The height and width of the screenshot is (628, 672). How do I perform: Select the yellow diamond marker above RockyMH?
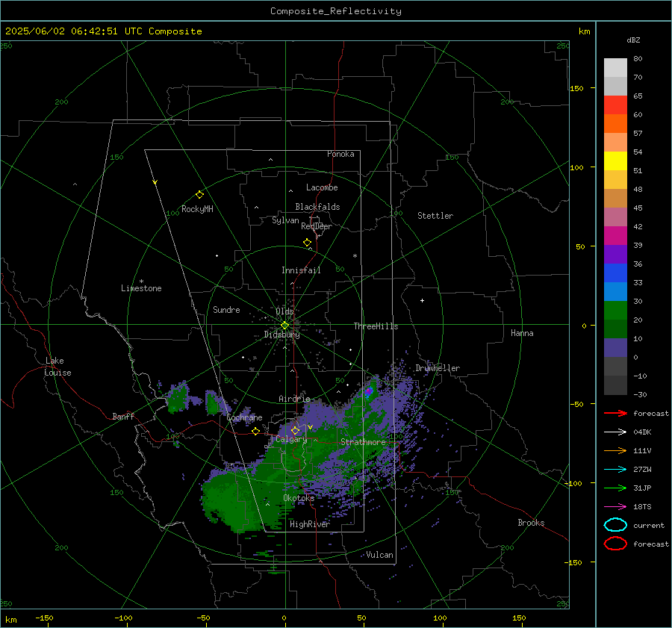pyautogui.click(x=199, y=195)
